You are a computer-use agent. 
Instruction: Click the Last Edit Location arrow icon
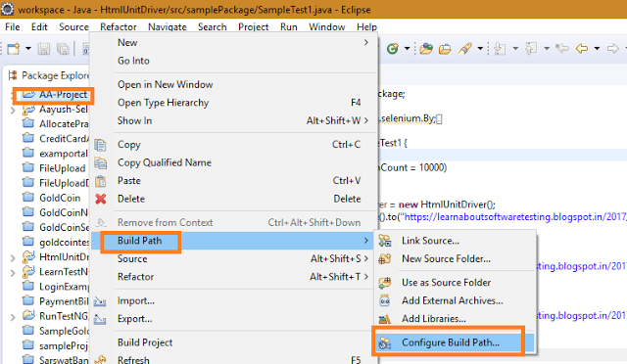click(562, 49)
